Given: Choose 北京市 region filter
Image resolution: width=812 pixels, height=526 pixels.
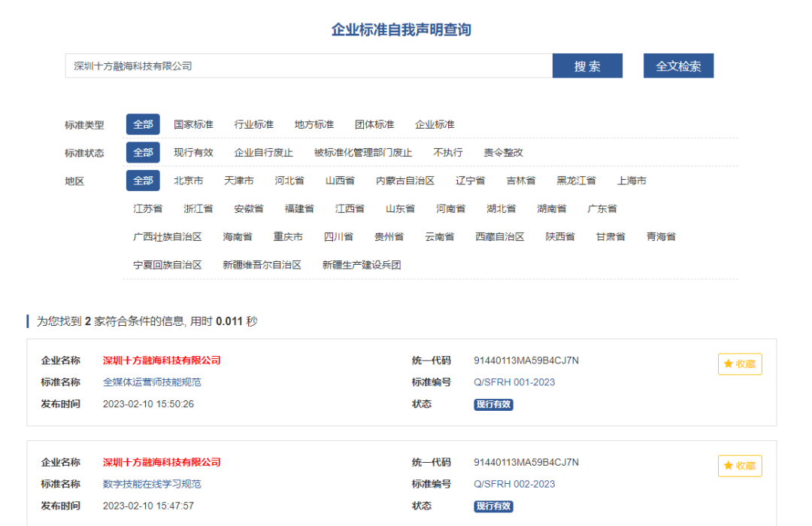Looking at the screenshot, I should point(188,181).
